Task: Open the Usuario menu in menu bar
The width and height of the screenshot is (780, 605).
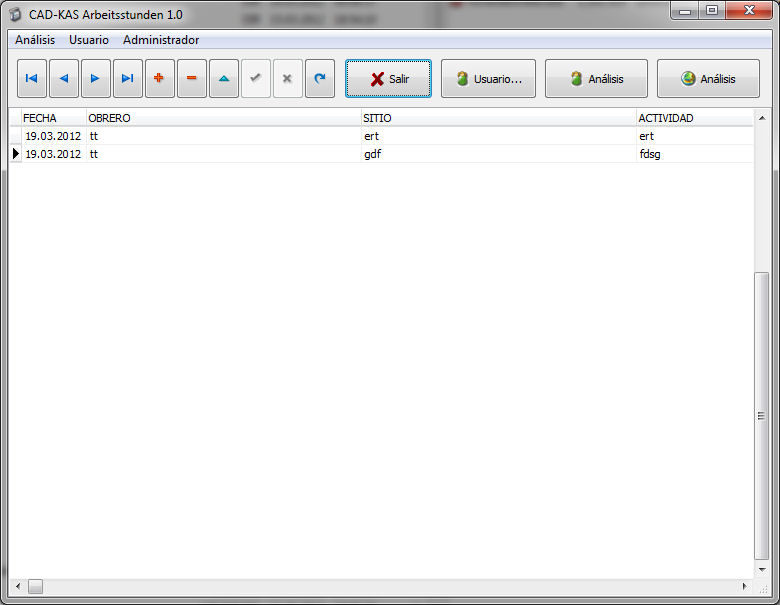Action: coord(89,40)
